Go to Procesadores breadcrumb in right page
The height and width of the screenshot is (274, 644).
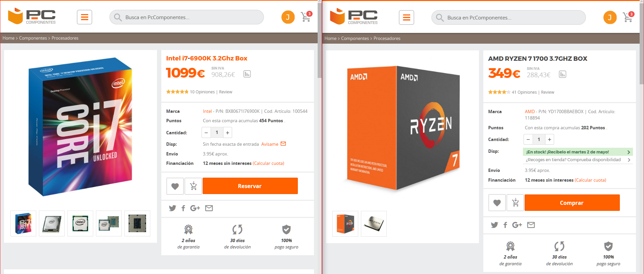[x=387, y=38]
